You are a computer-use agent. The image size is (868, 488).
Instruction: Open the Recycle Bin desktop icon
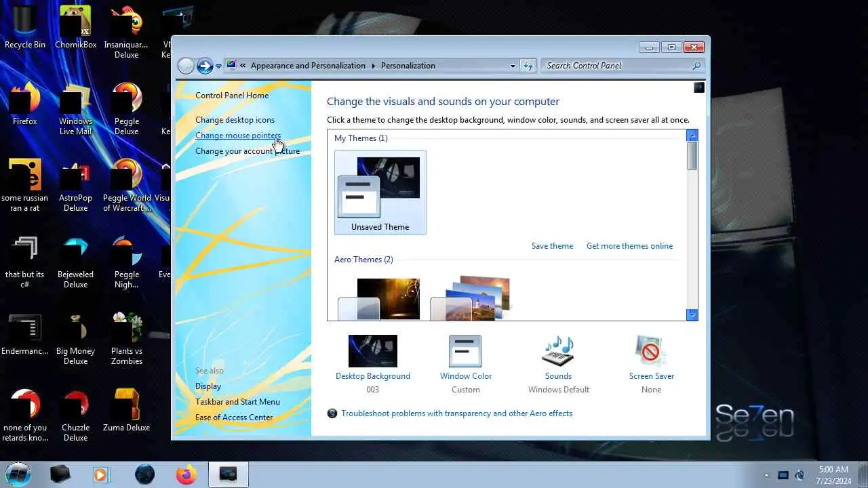pyautogui.click(x=25, y=27)
